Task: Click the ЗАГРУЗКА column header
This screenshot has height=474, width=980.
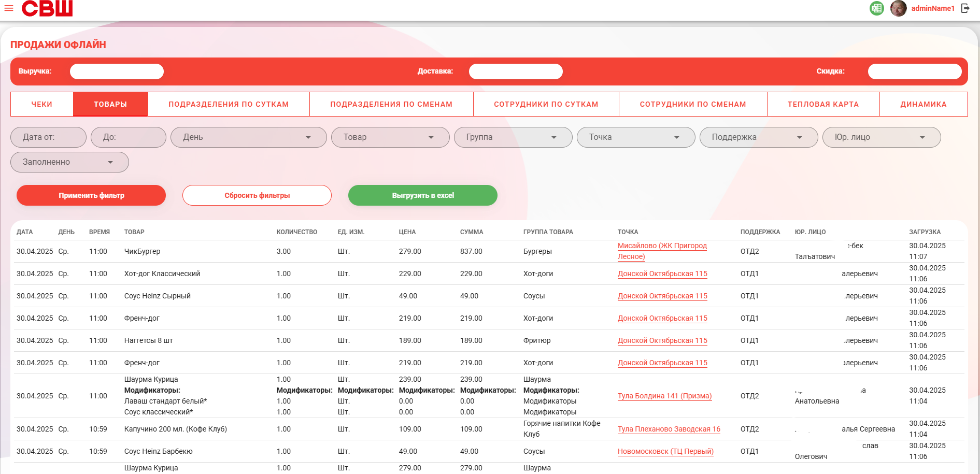Action: tap(925, 232)
